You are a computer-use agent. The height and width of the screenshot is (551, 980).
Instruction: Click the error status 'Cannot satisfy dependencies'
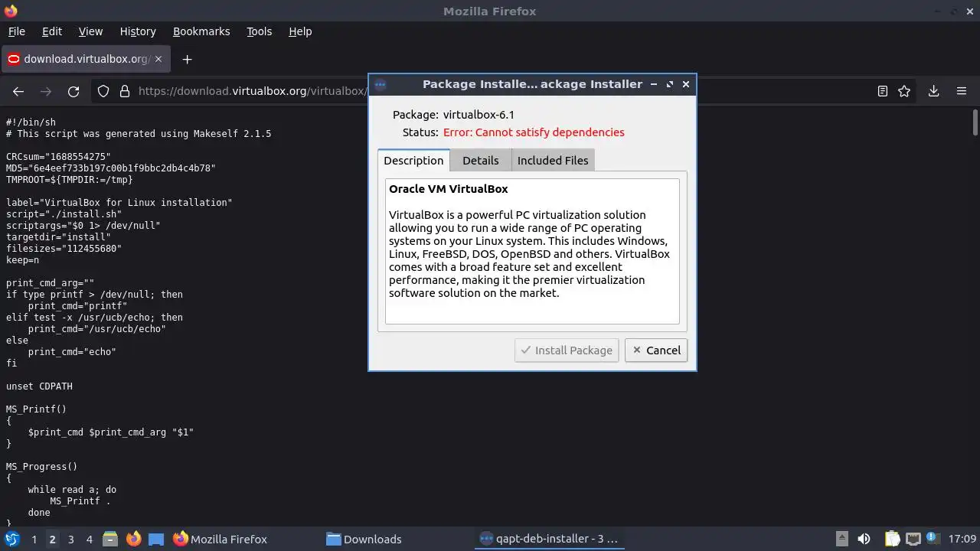pyautogui.click(x=534, y=132)
